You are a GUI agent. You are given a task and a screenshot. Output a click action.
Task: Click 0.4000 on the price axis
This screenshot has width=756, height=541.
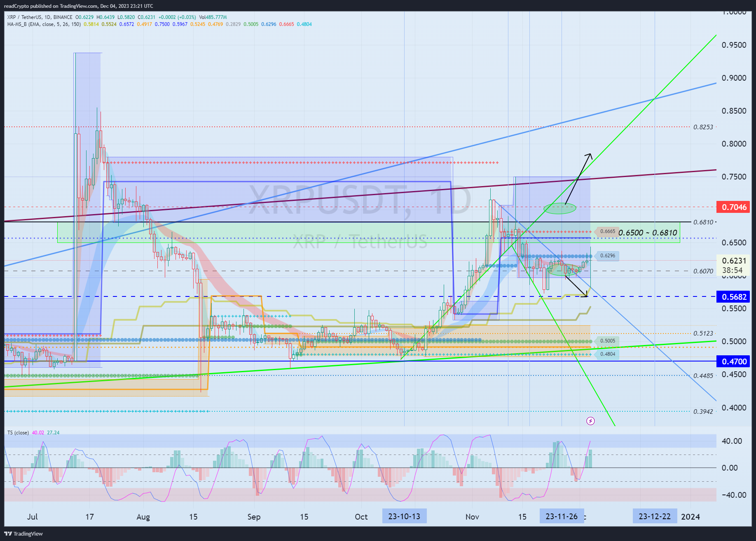[x=734, y=408]
